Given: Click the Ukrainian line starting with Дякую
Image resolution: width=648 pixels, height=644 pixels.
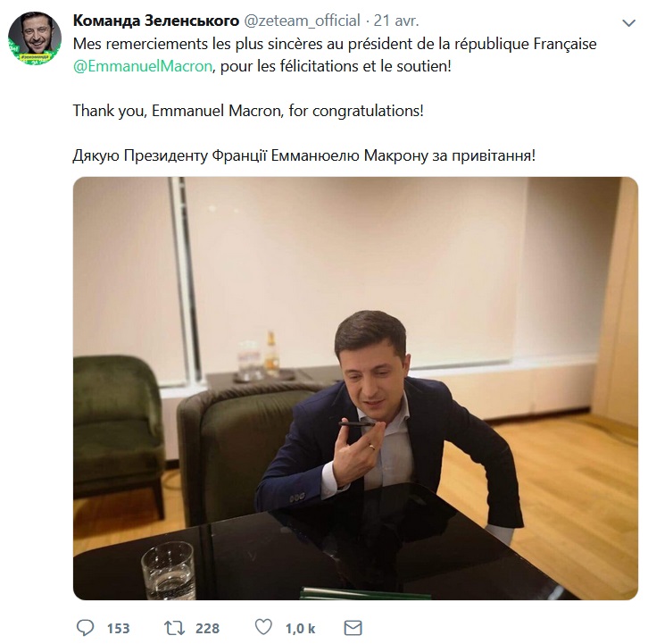Looking at the screenshot, I should 303,156.
